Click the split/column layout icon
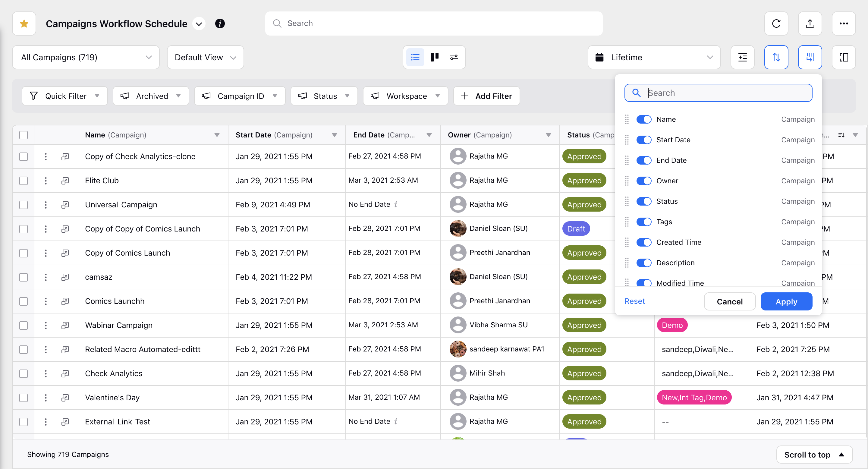The image size is (868, 469). (x=844, y=57)
